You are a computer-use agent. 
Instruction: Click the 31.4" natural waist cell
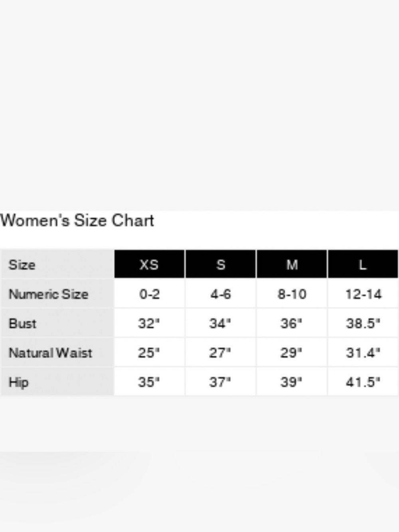(x=363, y=352)
